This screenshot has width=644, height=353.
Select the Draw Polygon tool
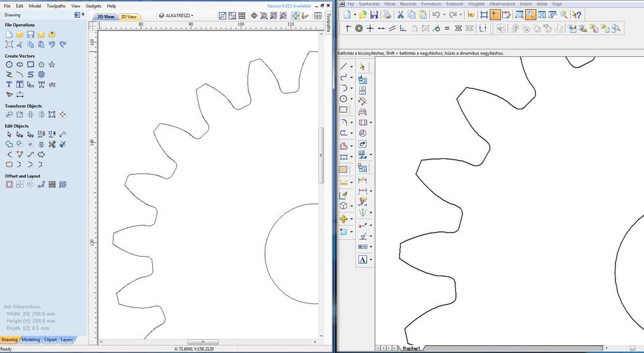41,64
